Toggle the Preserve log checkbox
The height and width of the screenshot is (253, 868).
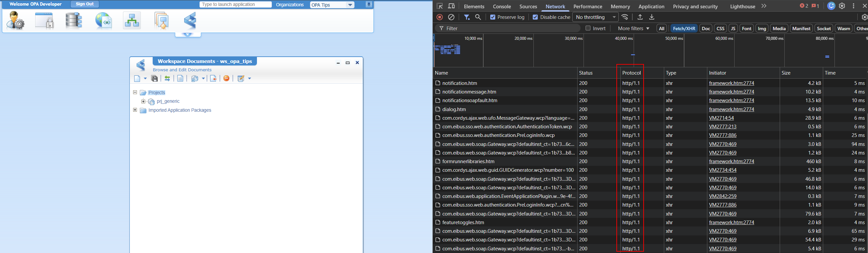(493, 17)
